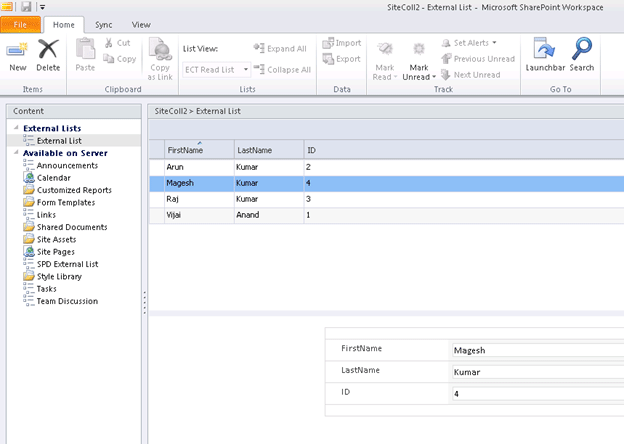Click the Paste clipboard icon
The width and height of the screenshot is (624, 444).
click(x=85, y=49)
